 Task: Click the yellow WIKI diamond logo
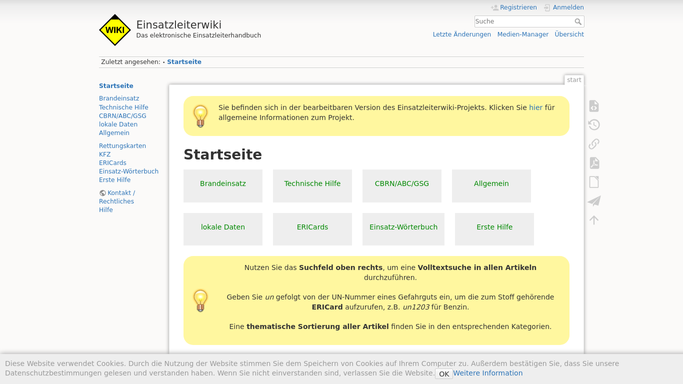[x=115, y=30]
